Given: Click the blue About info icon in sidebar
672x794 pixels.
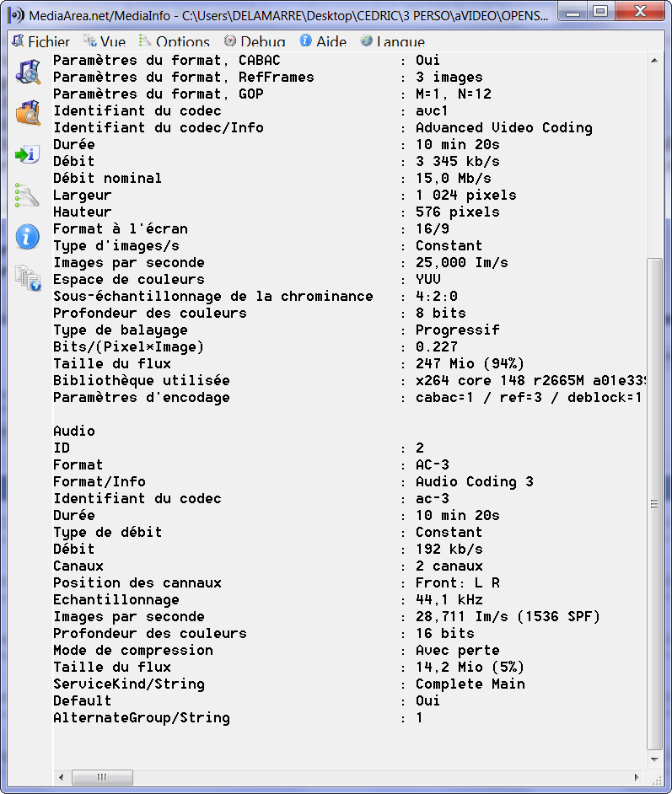Looking at the screenshot, I should [x=28, y=237].
